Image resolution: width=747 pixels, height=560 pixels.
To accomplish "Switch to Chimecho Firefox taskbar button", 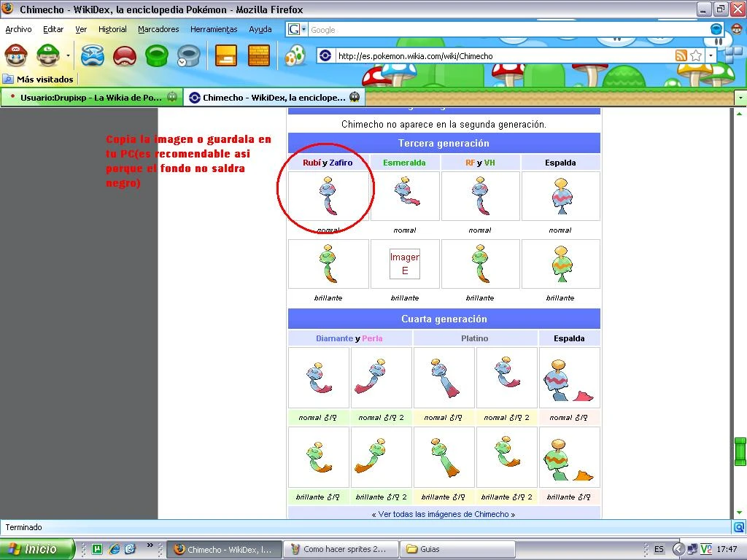I will click(x=225, y=550).
